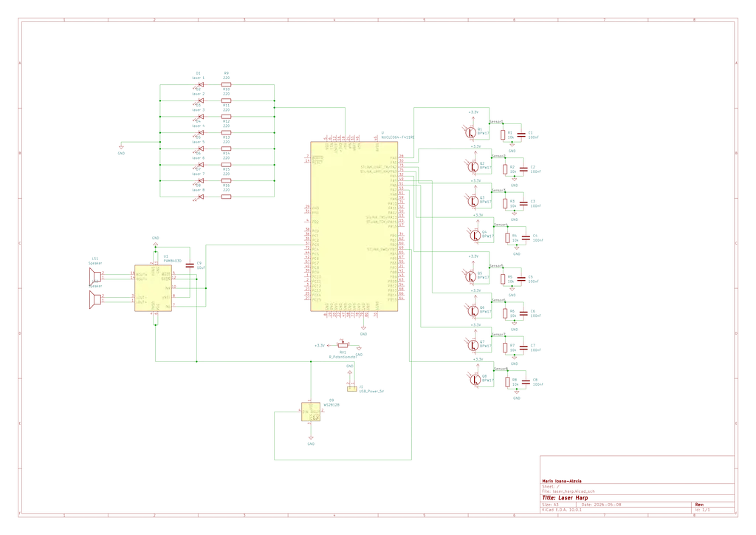Viewport: 756px width, 535px height.
Task: Click the 'laser 2' value text
Action: (198, 94)
